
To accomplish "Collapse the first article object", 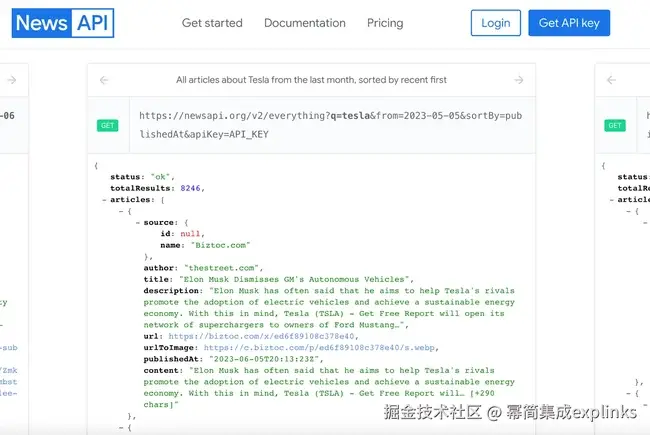I will point(121,211).
